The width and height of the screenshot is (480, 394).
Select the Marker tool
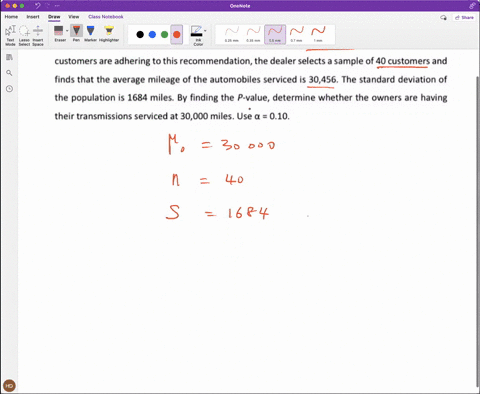90,34
